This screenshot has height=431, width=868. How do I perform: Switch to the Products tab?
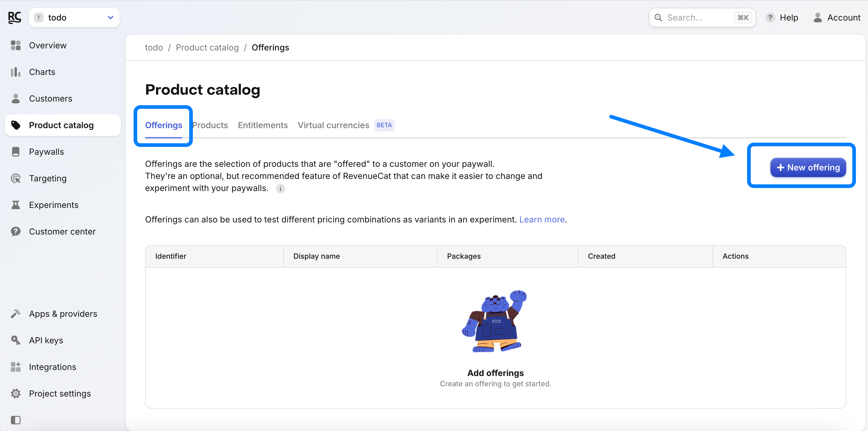211,125
